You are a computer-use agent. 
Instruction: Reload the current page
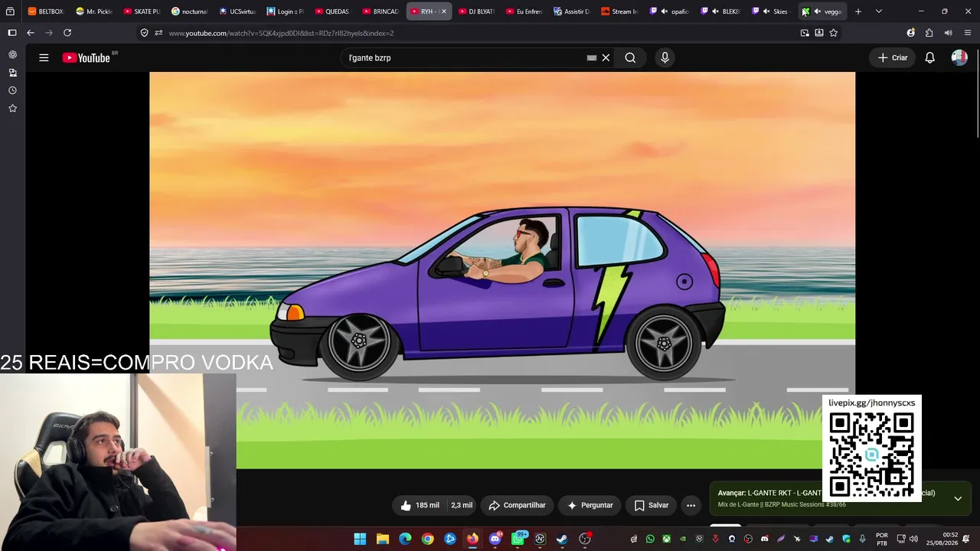pyautogui.click(x=67, y=33)
